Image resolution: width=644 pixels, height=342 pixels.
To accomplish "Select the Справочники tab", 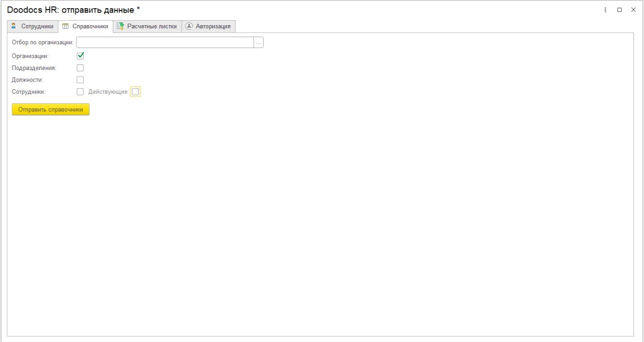I will click(86, 26).
